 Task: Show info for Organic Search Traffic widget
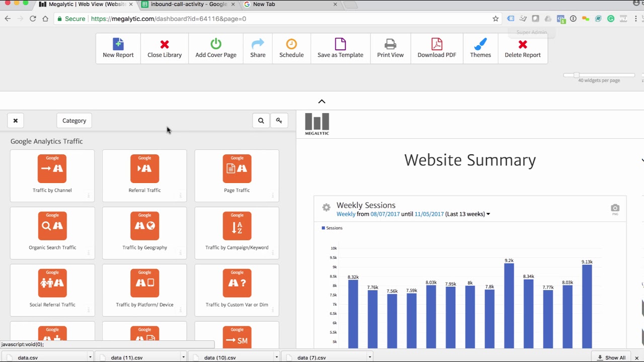click(89, 253)
